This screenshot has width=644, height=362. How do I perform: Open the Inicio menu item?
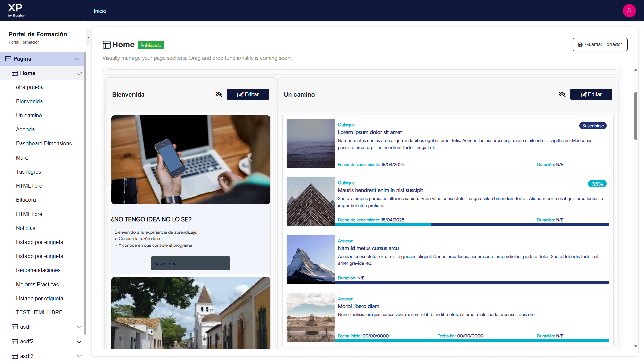pyautogui.click(x=100, y=11)
